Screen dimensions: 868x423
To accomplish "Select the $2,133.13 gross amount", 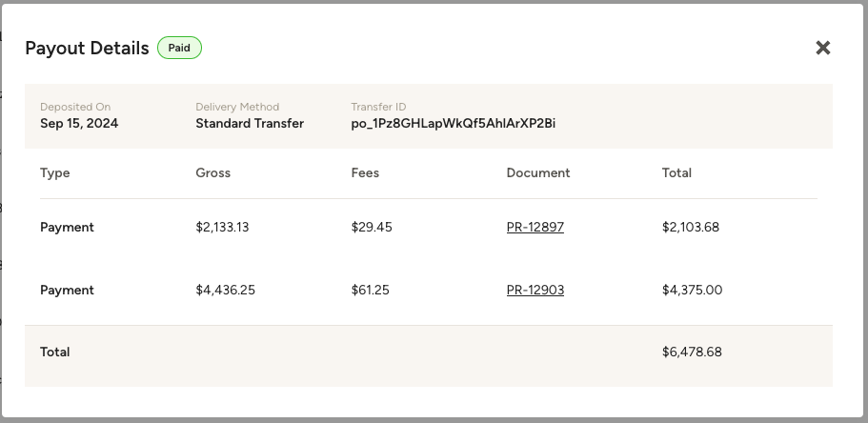I will pos(222,227).
